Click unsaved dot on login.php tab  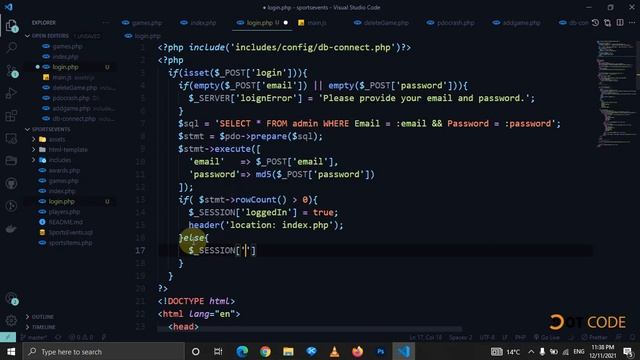(286, 23)
